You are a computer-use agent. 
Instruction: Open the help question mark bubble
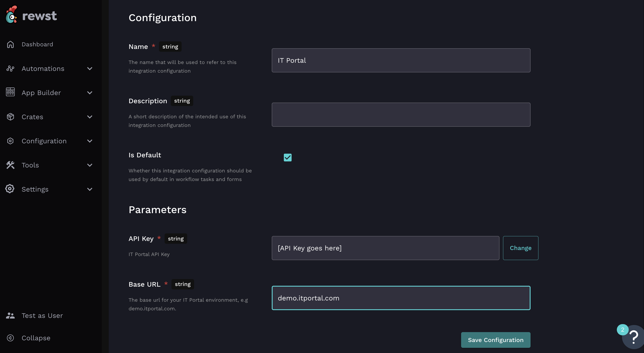633,337
